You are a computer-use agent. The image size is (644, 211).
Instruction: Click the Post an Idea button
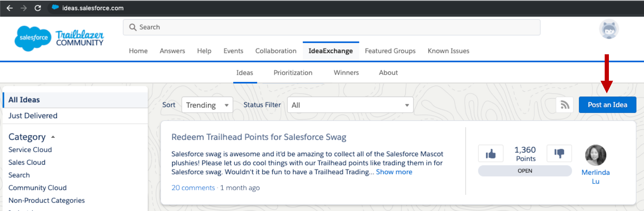[x=607, y=105]
